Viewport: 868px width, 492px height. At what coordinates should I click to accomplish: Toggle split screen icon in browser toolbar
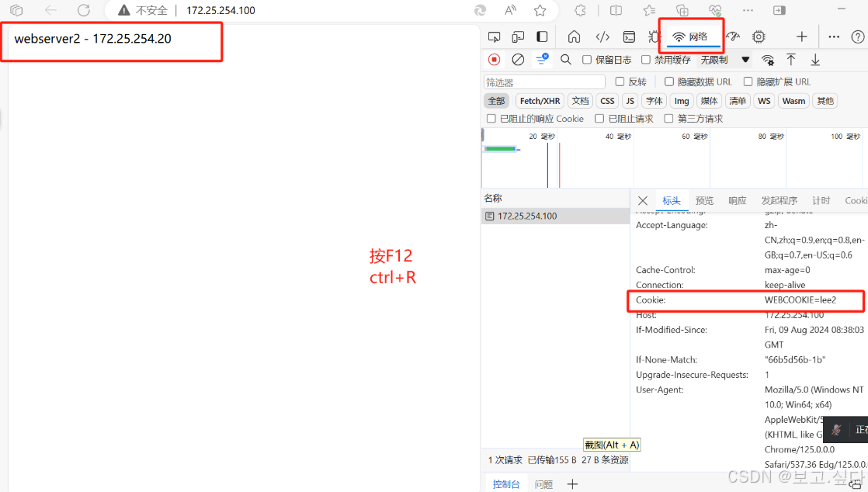tap(616, 10)
